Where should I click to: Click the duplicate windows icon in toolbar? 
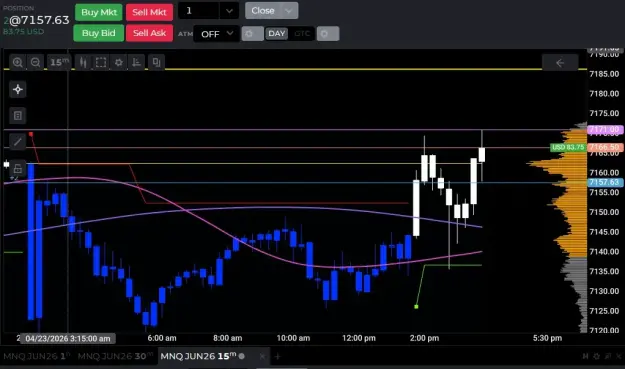coord(156,62)
